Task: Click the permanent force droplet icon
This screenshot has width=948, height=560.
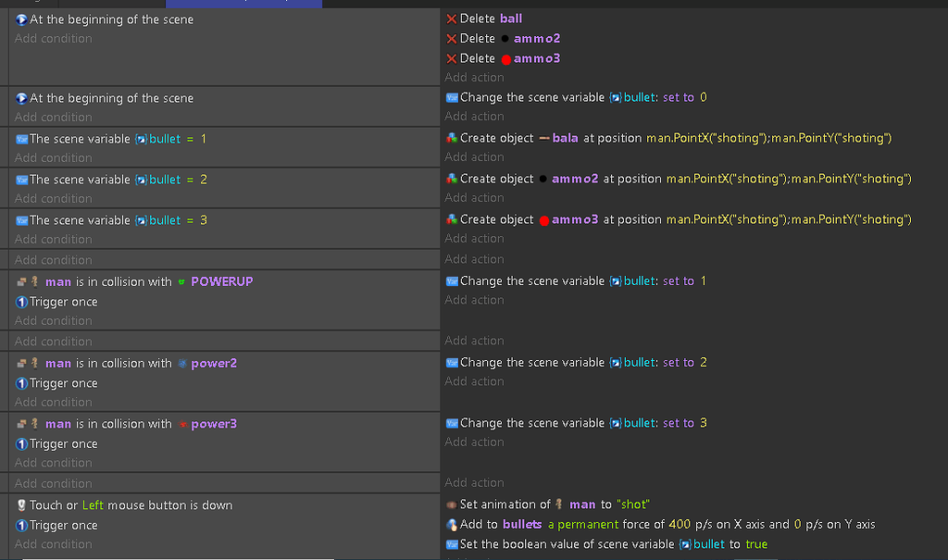Action: tap(451, 524)
